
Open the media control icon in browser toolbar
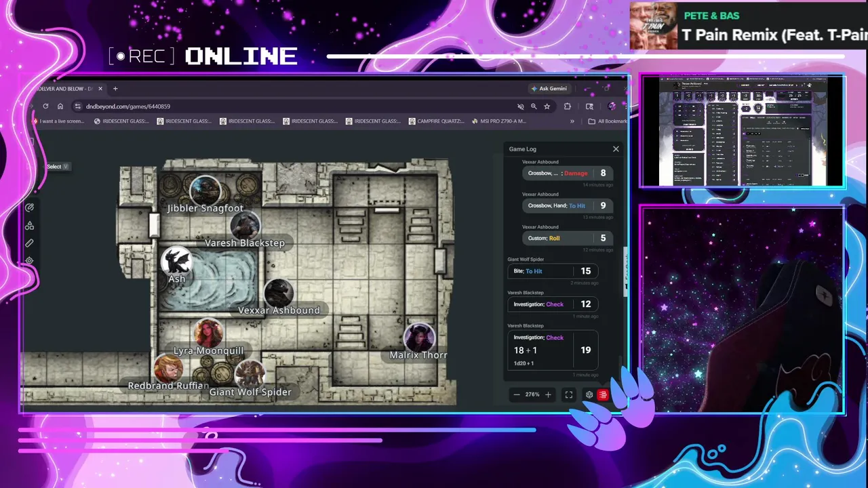[589, 106]
